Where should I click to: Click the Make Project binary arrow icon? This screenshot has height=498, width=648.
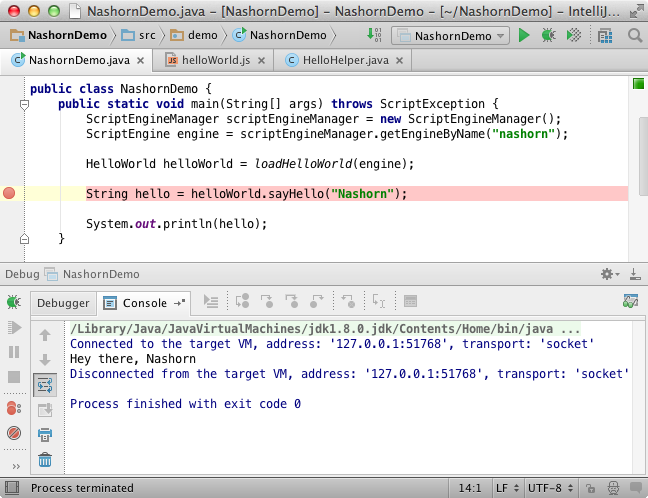(x=374, y=35)
